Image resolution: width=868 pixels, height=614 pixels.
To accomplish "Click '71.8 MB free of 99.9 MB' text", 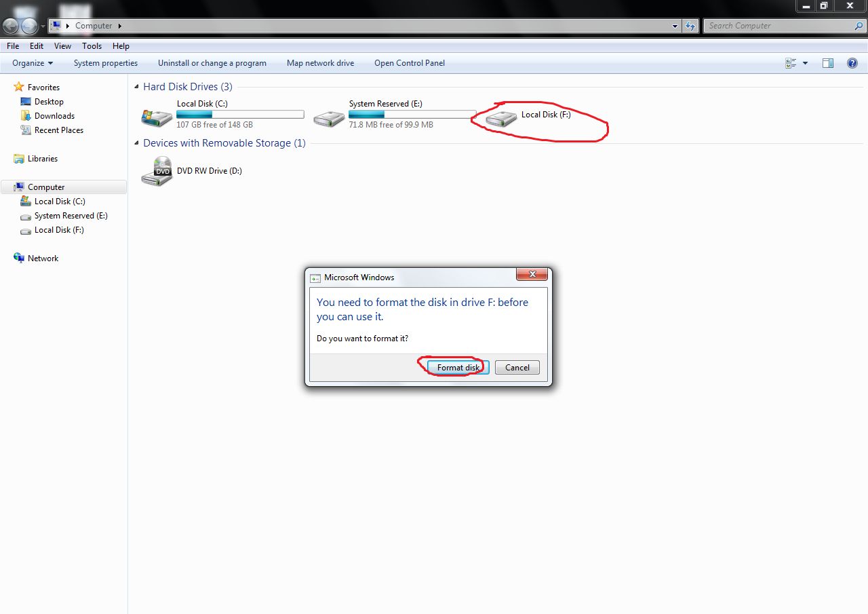I will coord(391,125).
